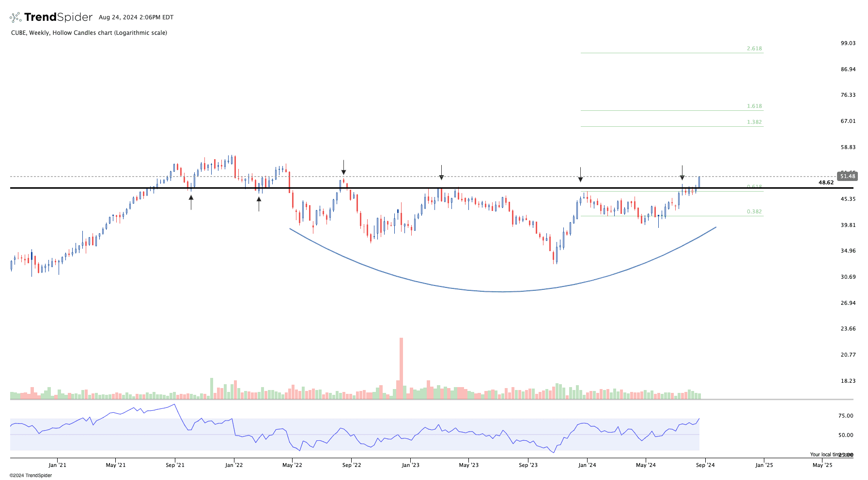This screenshot has height=480, width=868.
Task: Click the bottom of the blue rounded-base curve
Action: pos(502,292)
